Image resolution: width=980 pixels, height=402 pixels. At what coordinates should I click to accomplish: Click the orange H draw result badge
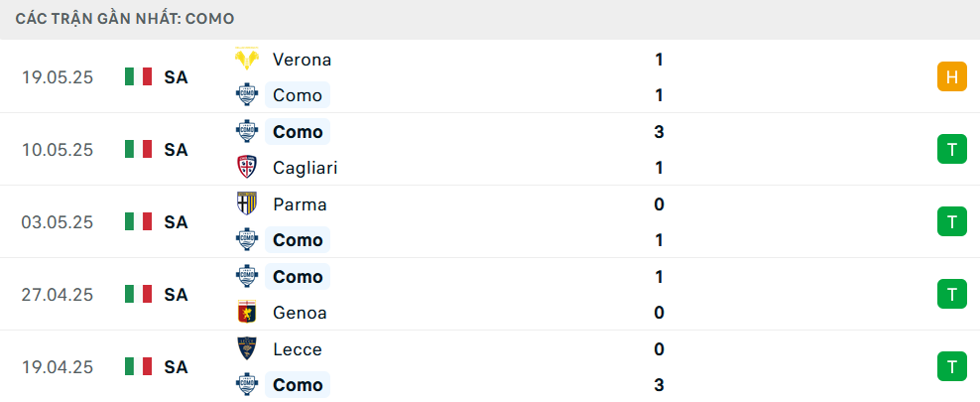[952, 76]
